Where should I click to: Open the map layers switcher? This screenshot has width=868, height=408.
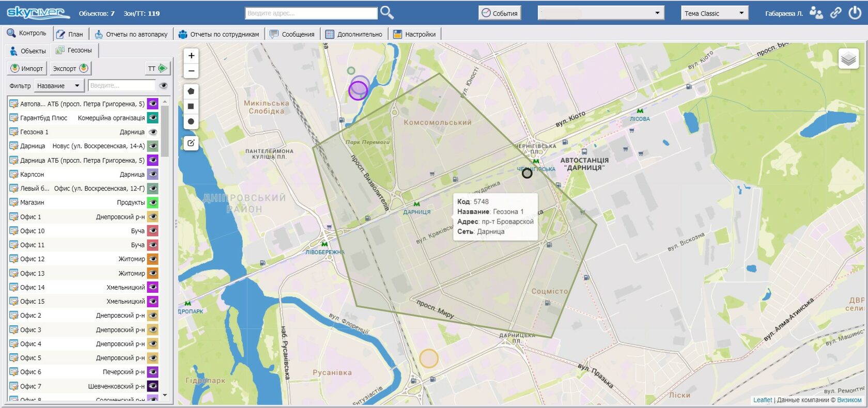pos(848,59)
